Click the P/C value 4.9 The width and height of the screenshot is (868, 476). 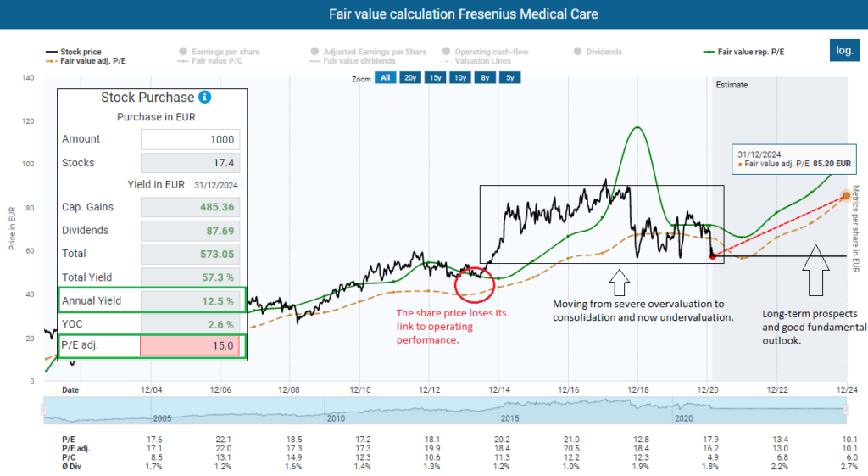712,457
